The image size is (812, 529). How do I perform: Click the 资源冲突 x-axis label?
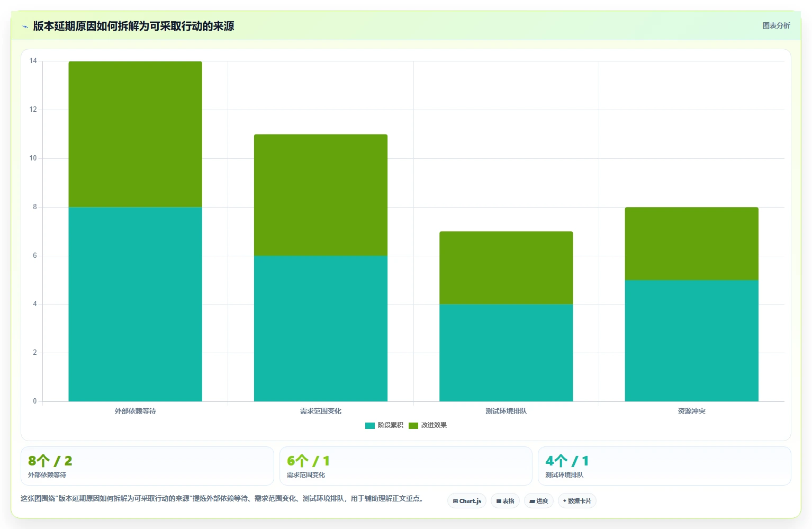pos(691,411)
